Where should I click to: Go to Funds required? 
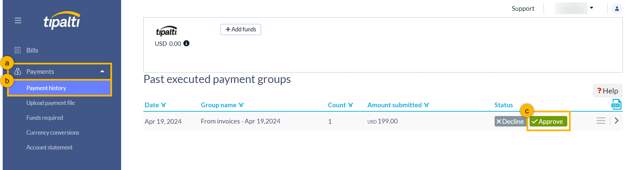45,118
